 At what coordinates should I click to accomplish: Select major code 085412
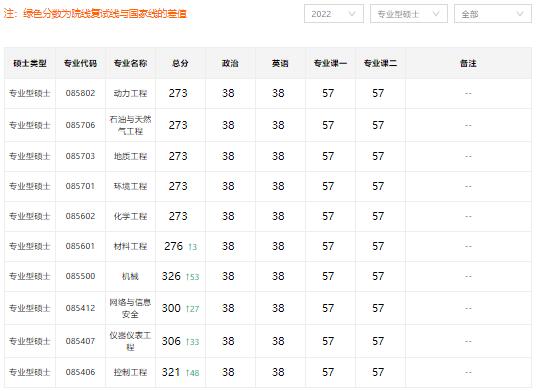(80, 308)
